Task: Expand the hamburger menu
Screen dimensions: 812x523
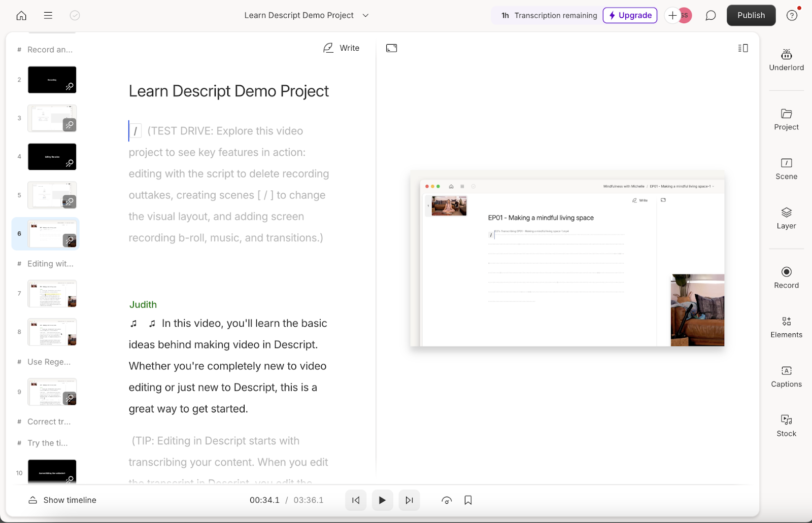Action: [48, 15]
